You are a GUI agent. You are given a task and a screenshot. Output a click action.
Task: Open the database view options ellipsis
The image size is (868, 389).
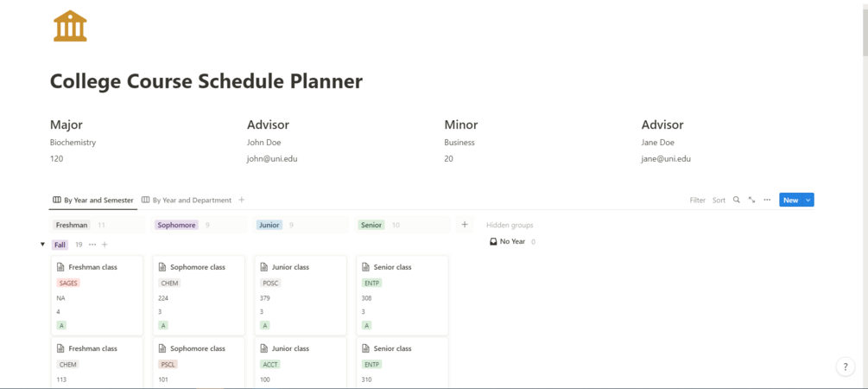tap(767, 200)
